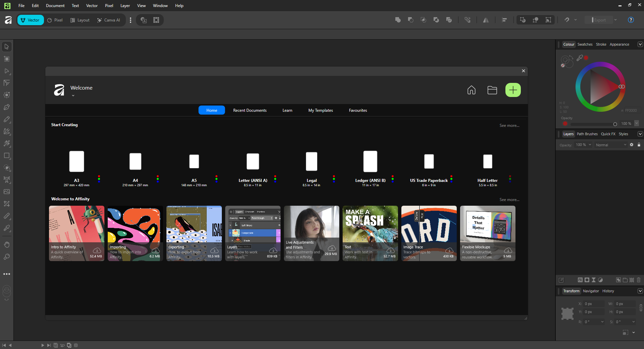Open the snapping options dropdown arrow
644x349 pixels.
(x=576, y=20)
